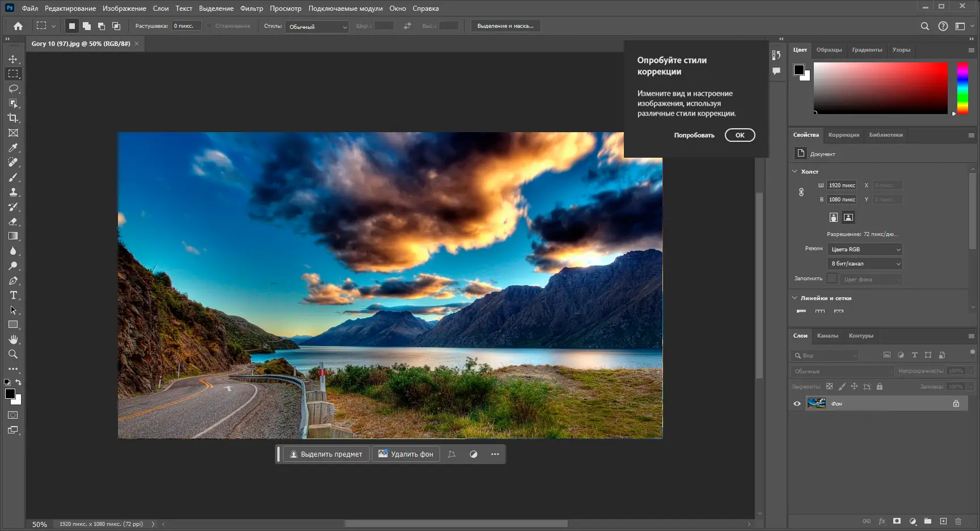The image size is (980, 531).
Task: Select the Lasso tool
Action: pyautogui.click(x=13, y=88)
